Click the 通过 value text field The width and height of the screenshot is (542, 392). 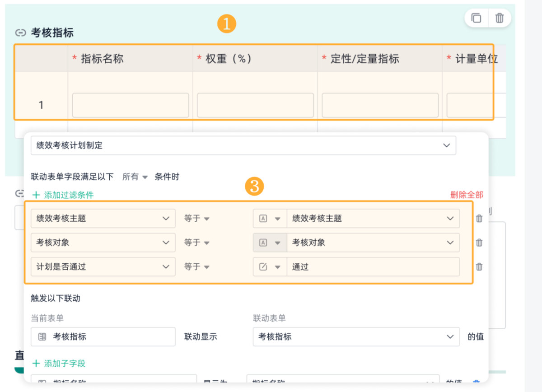coord(373,267)
